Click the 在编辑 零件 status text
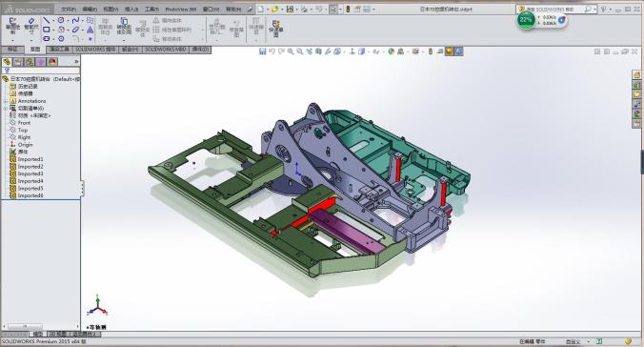 [x=532, y=341]
